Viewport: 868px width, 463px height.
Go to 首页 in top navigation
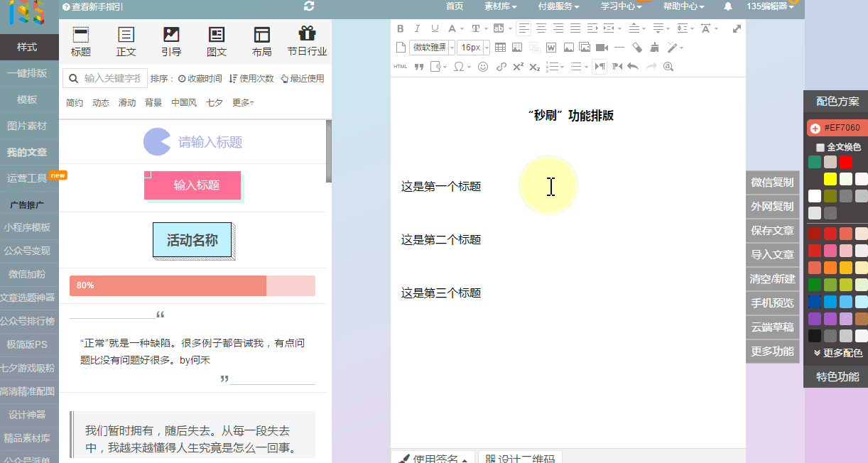click(455, 6)
